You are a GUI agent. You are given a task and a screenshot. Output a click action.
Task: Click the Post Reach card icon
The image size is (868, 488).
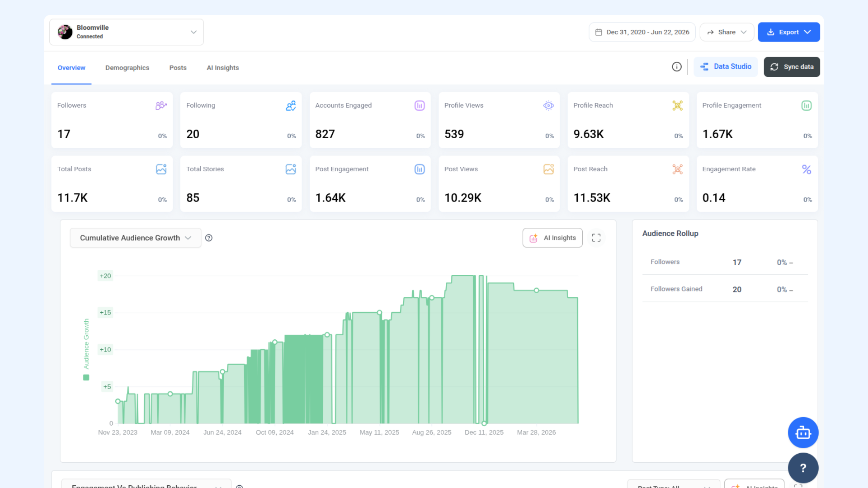click(x=677, y=169)
